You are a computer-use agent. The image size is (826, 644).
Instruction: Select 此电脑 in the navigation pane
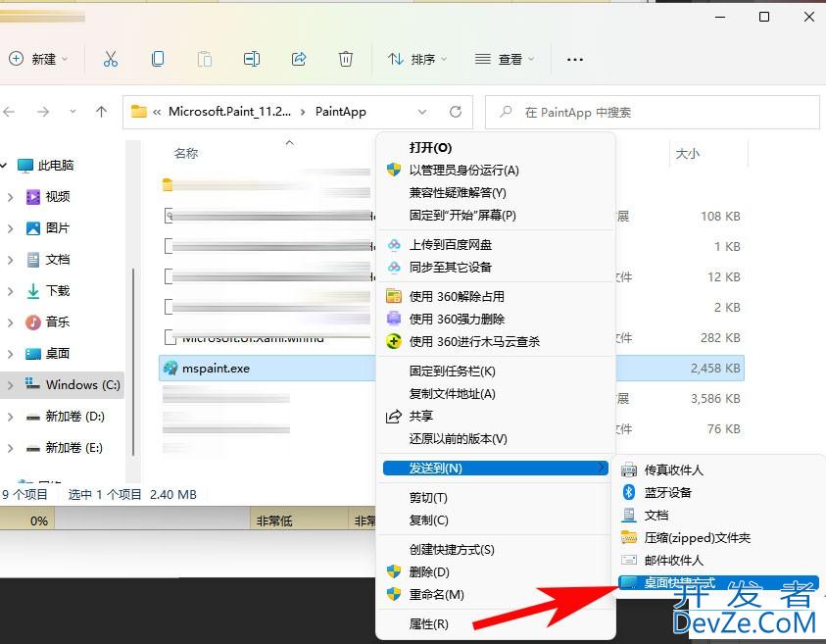(x=55, y=166)
